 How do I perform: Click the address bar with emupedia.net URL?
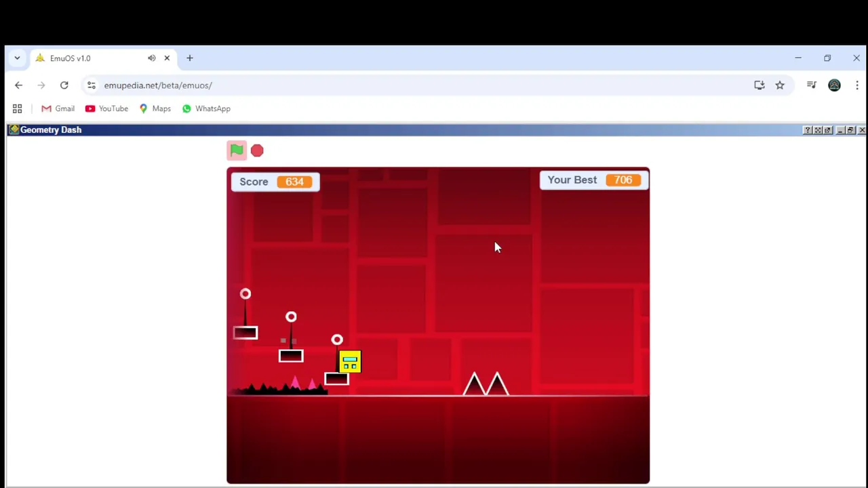coord(420,85)
